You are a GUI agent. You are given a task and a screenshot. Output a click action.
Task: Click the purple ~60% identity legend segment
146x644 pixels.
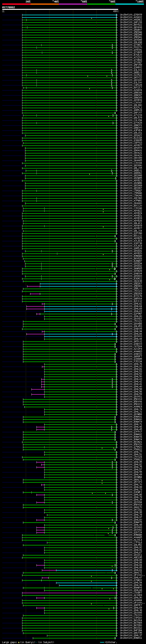pyautogui.click(x=73, y=4)
